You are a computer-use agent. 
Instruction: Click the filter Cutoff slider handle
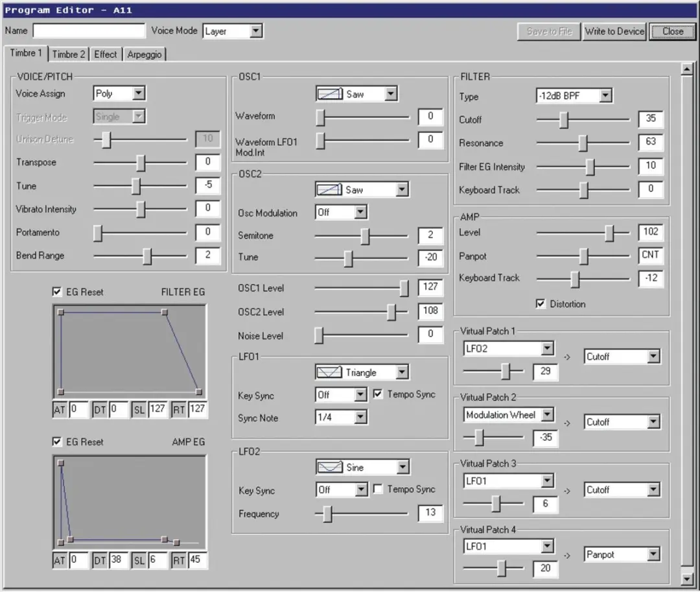click(x=565, y=120)
